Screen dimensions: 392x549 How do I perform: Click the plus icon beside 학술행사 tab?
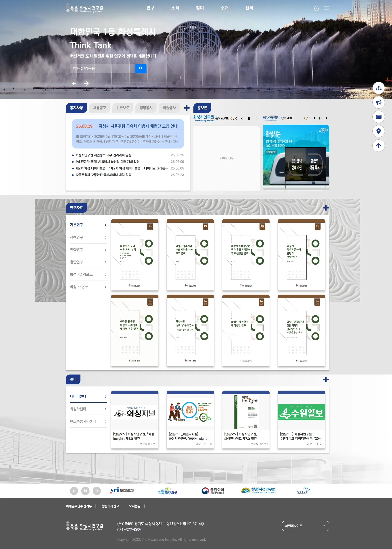[x=187, y=108]
